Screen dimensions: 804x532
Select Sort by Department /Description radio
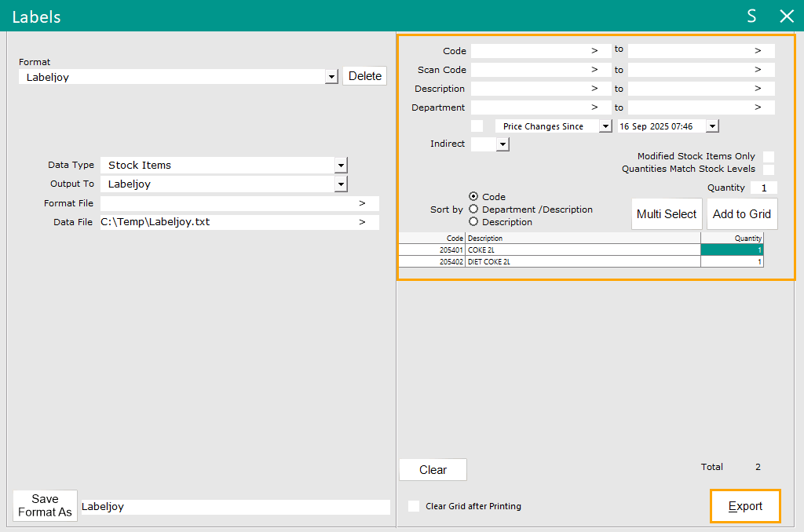[x=473, y=210]
